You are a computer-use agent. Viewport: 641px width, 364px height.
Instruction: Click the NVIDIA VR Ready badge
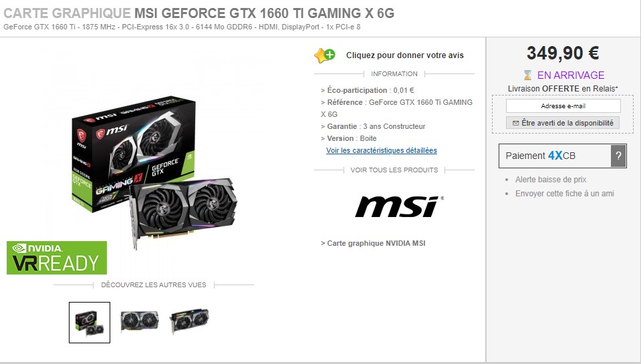tap(57, 258)
